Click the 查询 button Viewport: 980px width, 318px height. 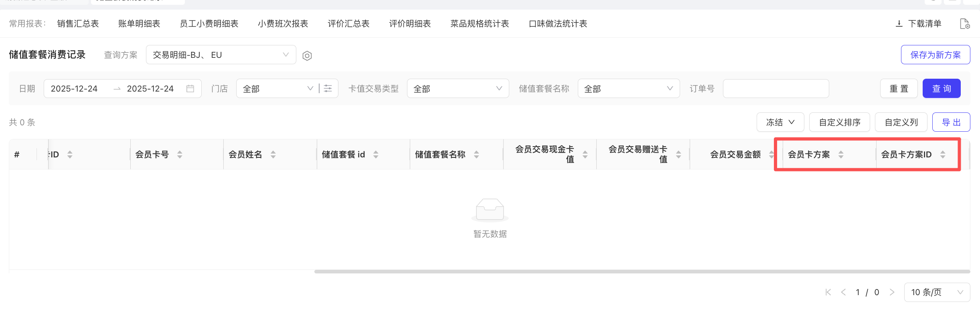(941, 89)
